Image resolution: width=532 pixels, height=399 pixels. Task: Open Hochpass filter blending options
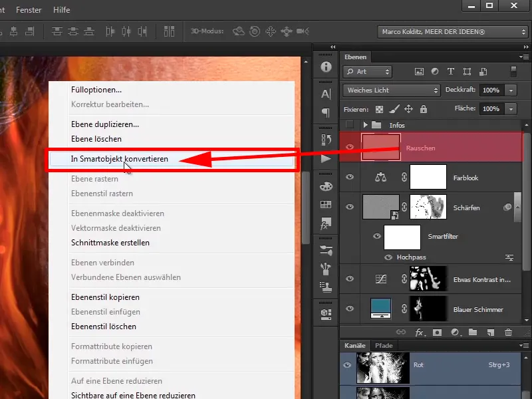point(509,257)
